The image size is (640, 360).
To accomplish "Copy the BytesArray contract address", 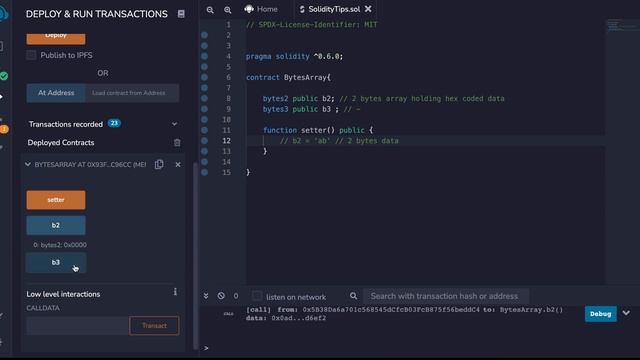I will pos(159,164).
